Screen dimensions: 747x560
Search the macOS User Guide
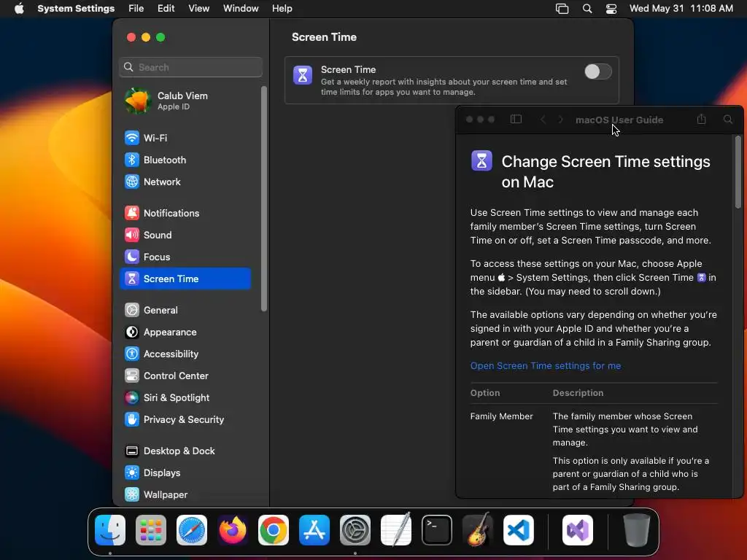728,120
